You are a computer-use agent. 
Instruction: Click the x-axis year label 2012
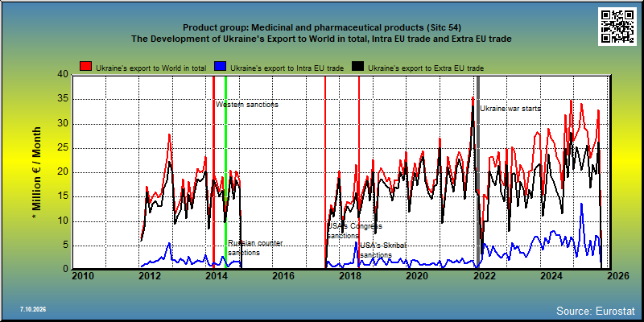150,275
